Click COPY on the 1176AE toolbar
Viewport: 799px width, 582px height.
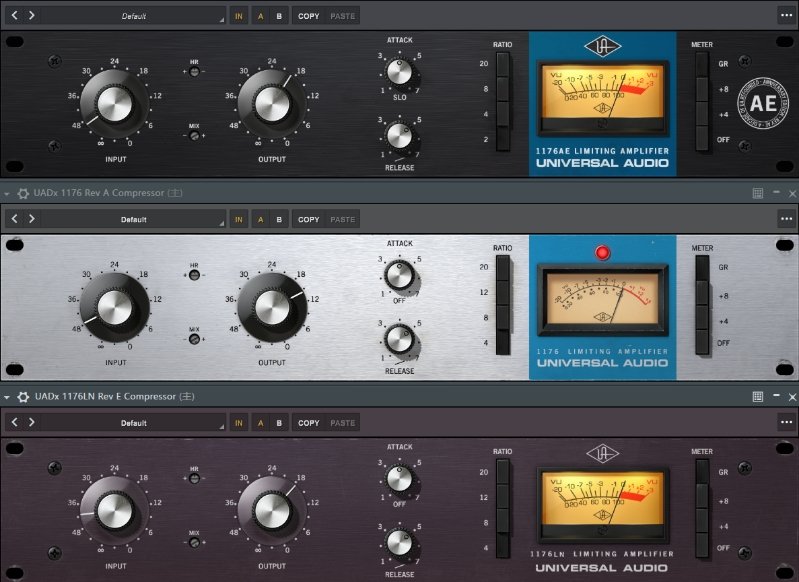click(308, 16)
